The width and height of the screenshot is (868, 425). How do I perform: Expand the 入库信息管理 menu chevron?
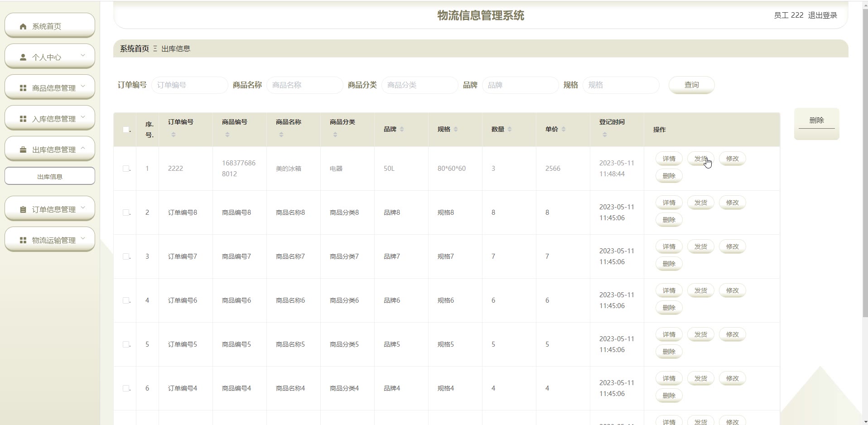pos(83,117)
